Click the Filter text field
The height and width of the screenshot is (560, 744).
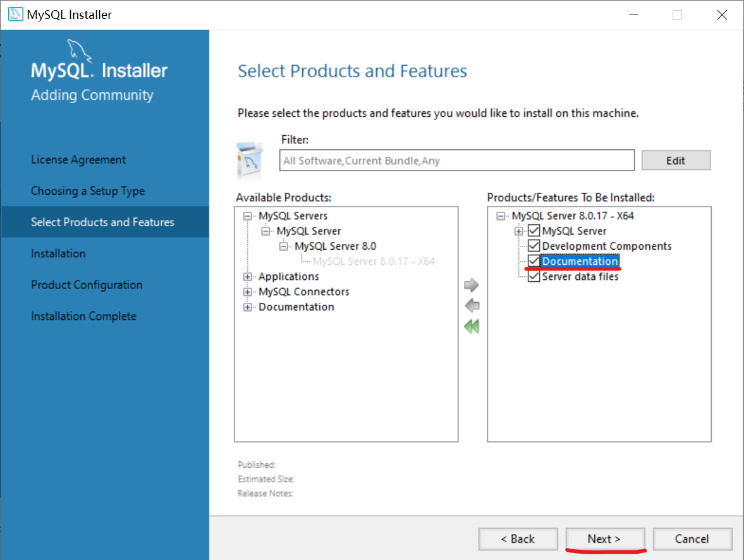click(x=457, y=161)
